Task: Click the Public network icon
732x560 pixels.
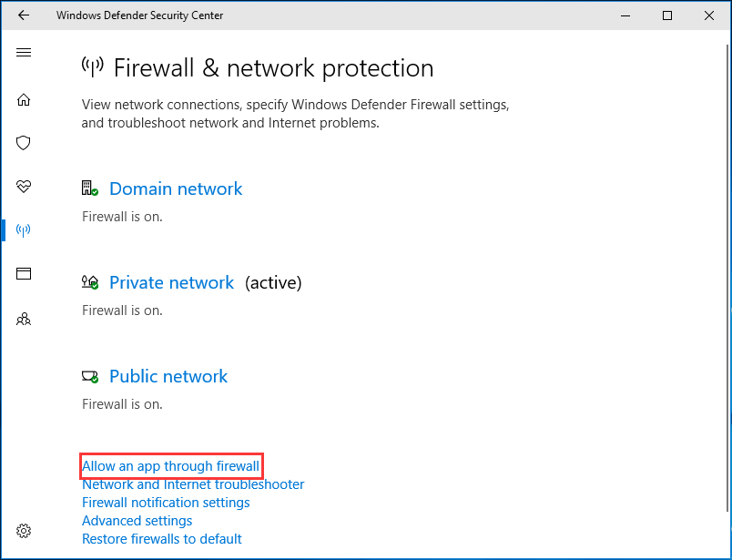Action: tap(89, 375)
